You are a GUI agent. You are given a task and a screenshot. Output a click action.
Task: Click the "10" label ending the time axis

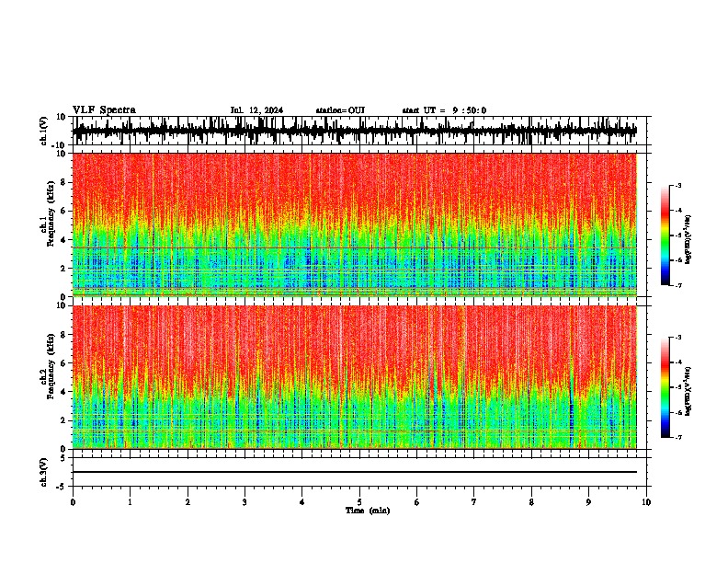pos(646,502)
